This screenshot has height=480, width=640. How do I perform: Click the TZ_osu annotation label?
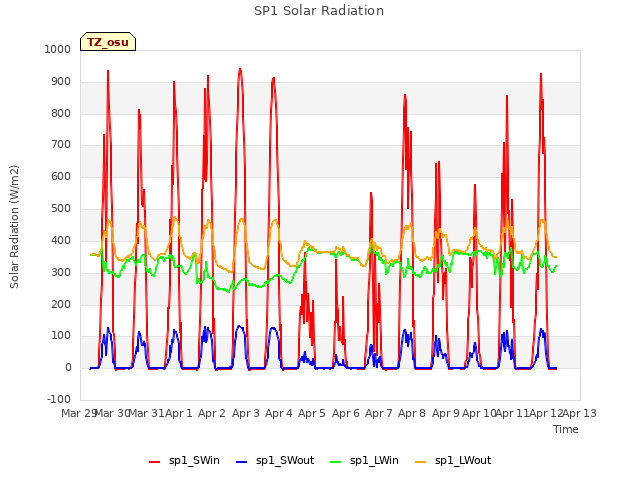click(x=108, y=42)
